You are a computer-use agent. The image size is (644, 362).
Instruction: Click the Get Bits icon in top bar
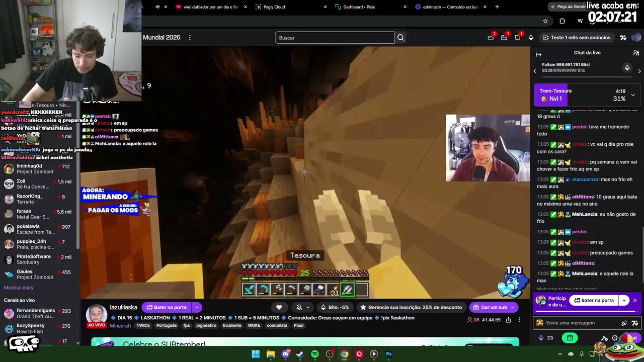click(x=531, y=38)
